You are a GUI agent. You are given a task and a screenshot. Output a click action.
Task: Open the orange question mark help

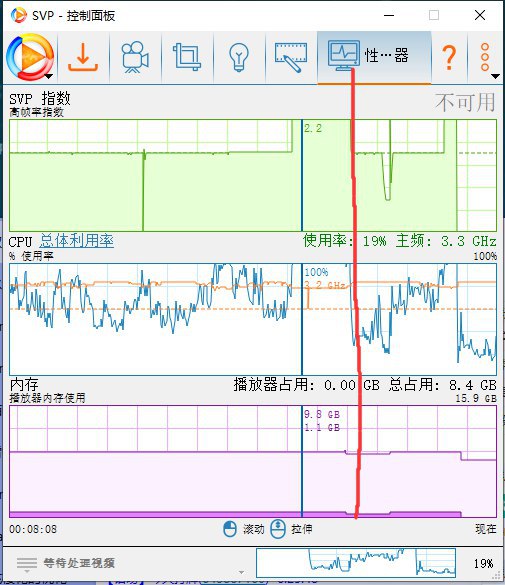click(x=449, y=57)
